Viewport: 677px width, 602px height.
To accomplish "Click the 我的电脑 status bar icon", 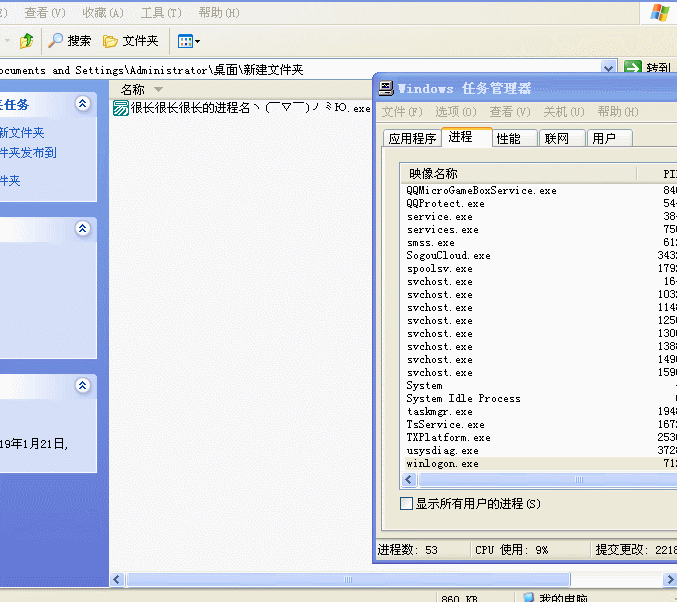I will 528,597.
